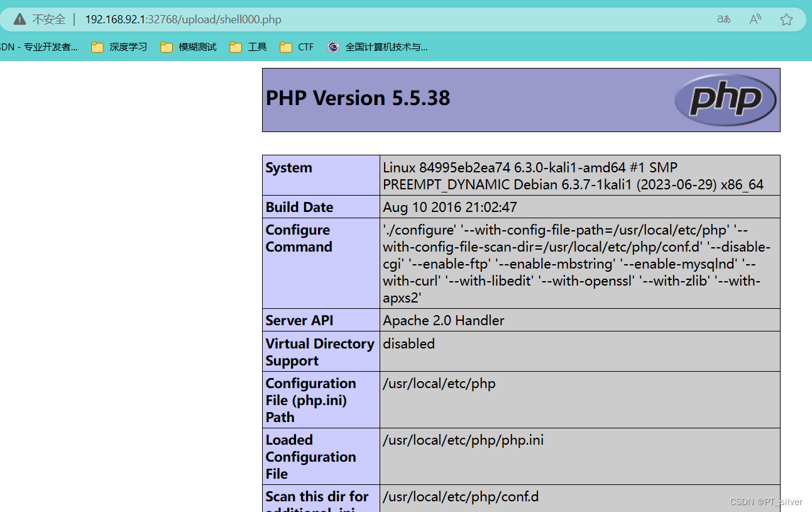The image size is (812, 512).
Task: Open the CTF bookmark folder
Action: coord(297,47)
